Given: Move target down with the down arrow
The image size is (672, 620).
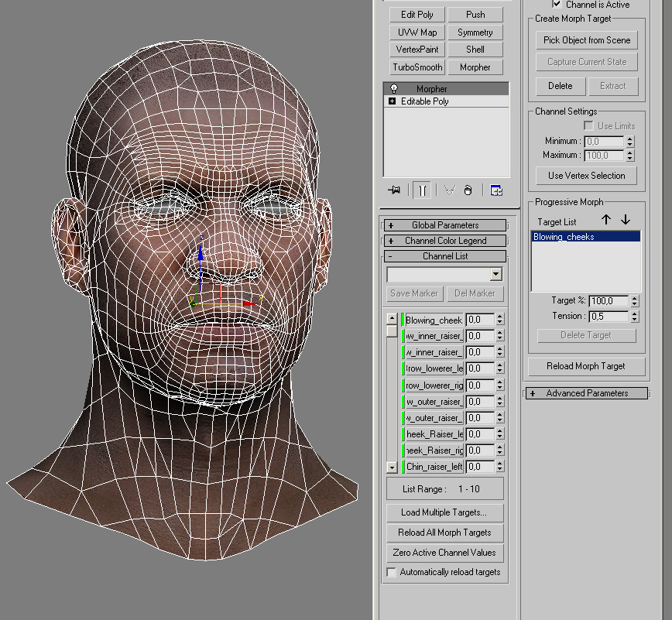Looking at the screenshot, I should point(626,221).
